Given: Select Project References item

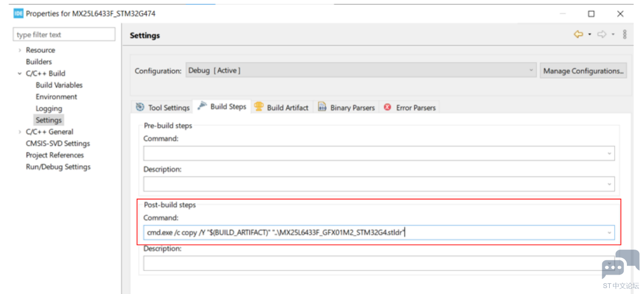Looking at the screenshot, I should click(55, 155).
